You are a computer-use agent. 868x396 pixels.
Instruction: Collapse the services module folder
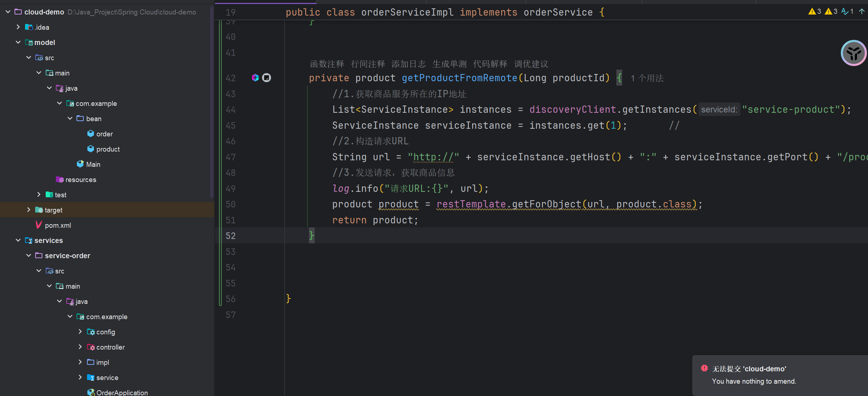pyautogui.click(x=18, y=240)
